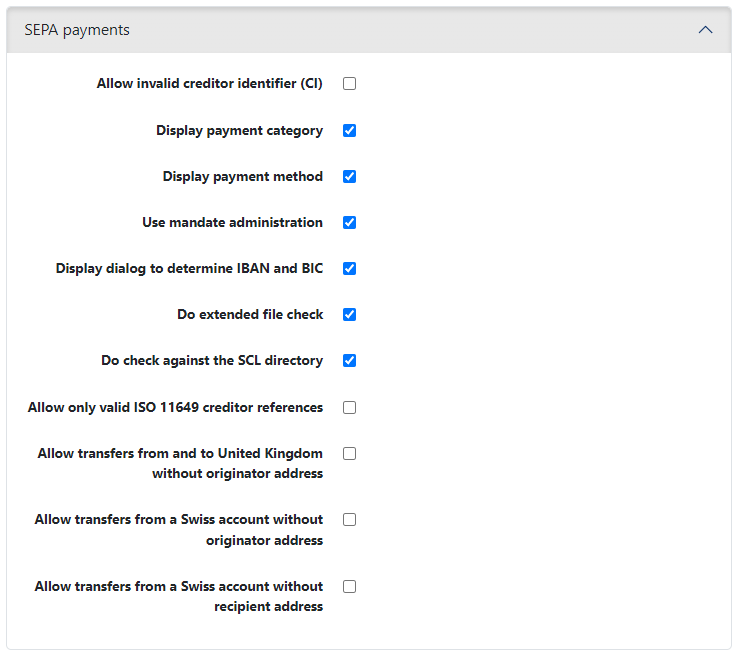This screenshot has width=738, height=655.
Task: Tick the ISO 11649 creditor references checkbox
Action: (349, 407)
